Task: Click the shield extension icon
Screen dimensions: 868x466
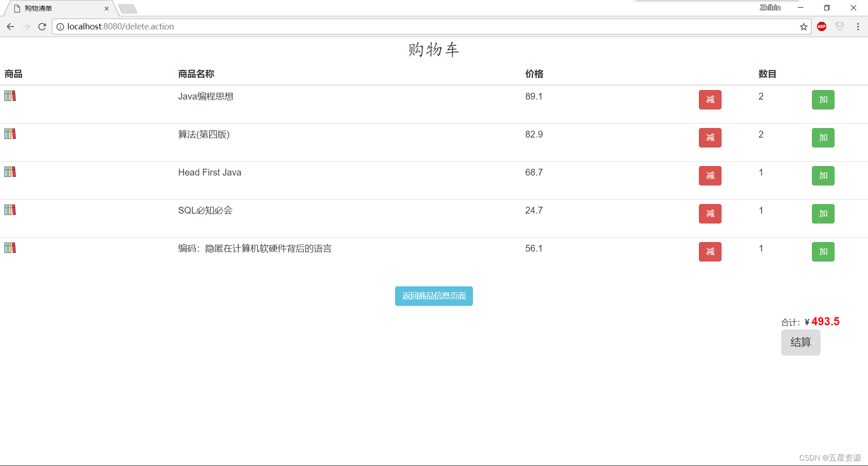Action: (x=840, y=27)
